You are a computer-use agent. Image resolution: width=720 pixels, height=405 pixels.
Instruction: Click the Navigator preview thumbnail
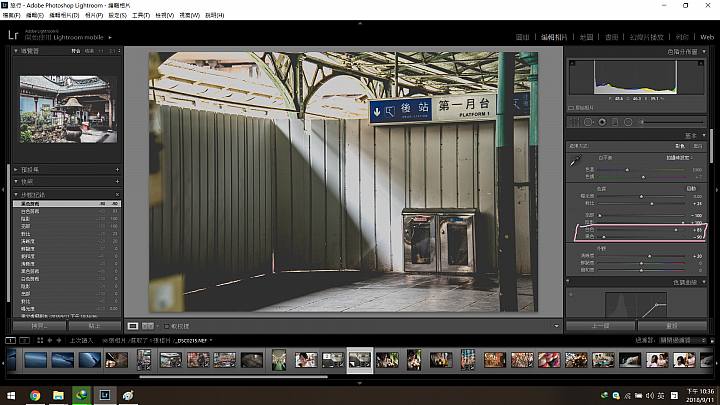(x=68, y=109)
